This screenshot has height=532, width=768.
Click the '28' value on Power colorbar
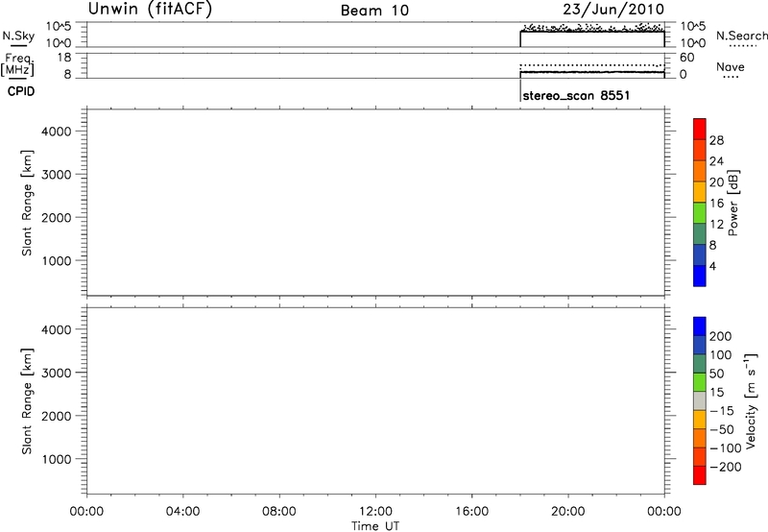click(x=716, y=140)
